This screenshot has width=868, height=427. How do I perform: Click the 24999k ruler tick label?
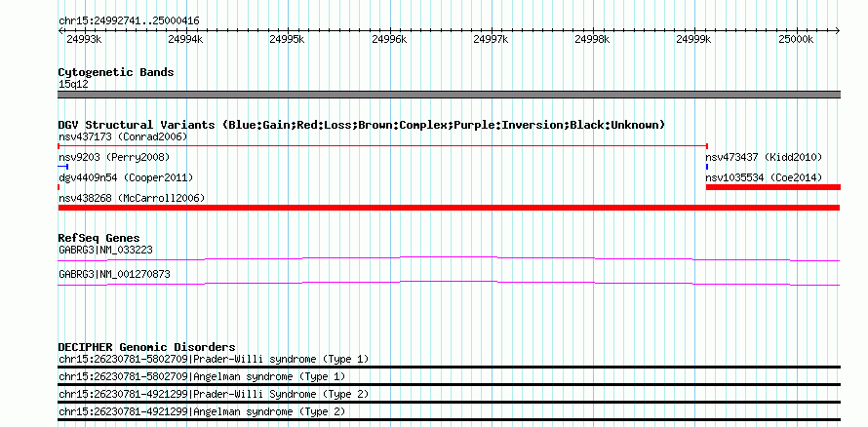pos(694,39)
